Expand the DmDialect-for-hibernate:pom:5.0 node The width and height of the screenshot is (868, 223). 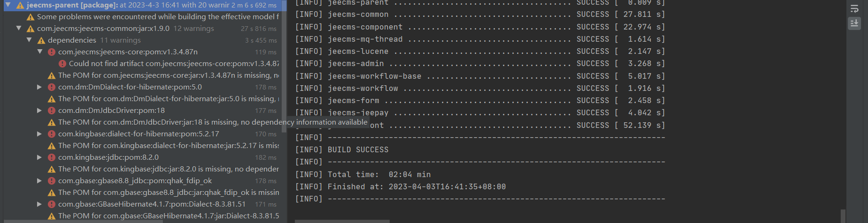pyautogui.click(x=39, y=87)
